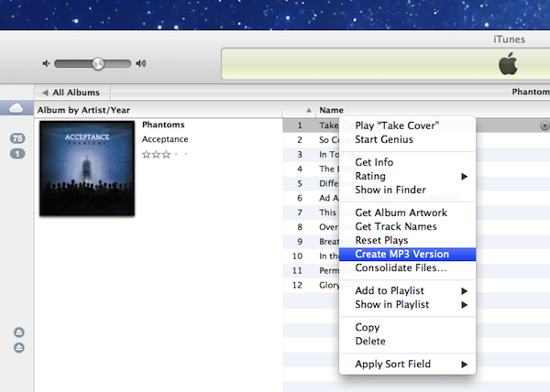Select track row number 11
550x392 pixels.
point(311,270)
